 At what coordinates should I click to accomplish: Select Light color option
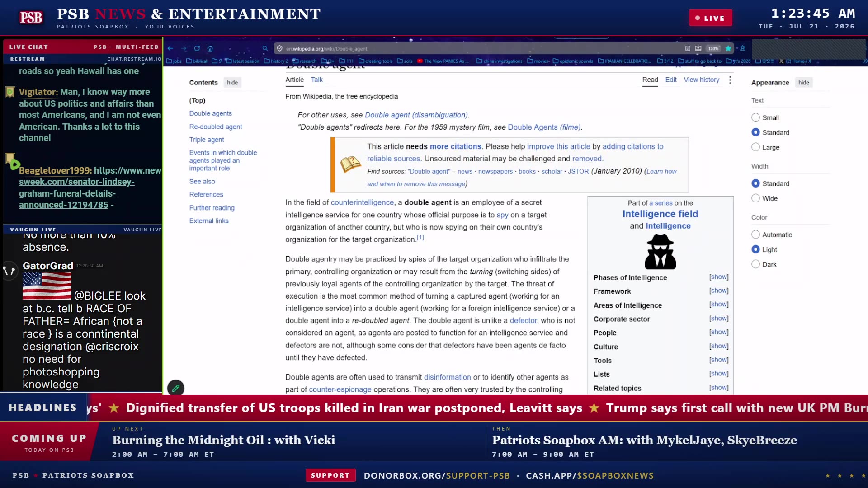pos(755,249)
